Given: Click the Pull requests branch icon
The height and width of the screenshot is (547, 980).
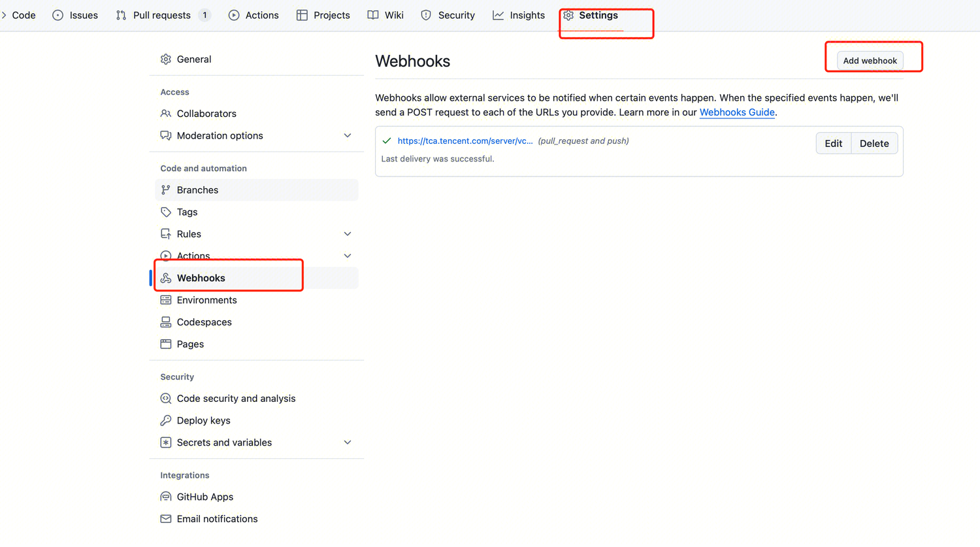Looking at the screenshot, I should [121, 15].
